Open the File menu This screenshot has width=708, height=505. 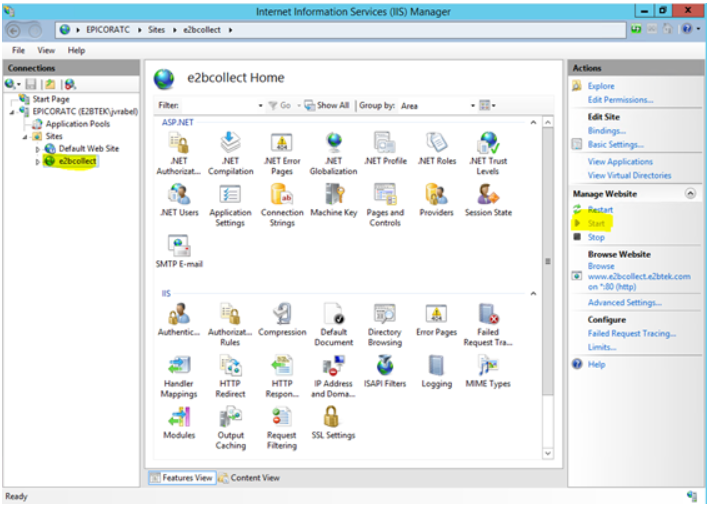pos(19,50)
